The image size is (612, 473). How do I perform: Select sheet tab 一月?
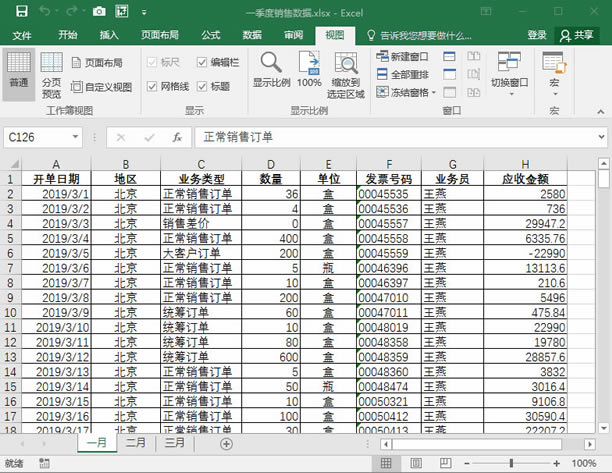pyautogui.click(x=97, y=443)
